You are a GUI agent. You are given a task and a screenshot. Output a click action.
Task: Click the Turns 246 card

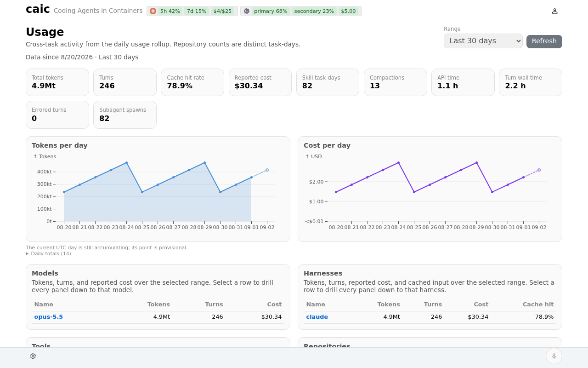(x=125, y=82)
